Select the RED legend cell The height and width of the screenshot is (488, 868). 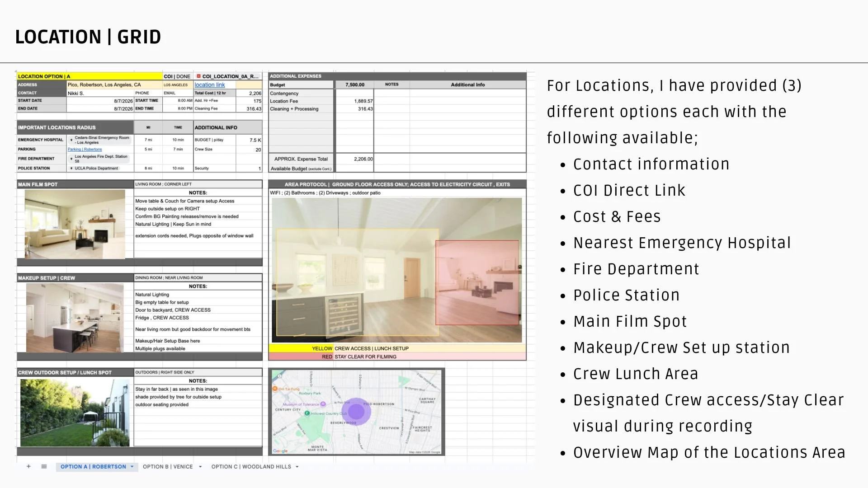(x=301, y=357)
